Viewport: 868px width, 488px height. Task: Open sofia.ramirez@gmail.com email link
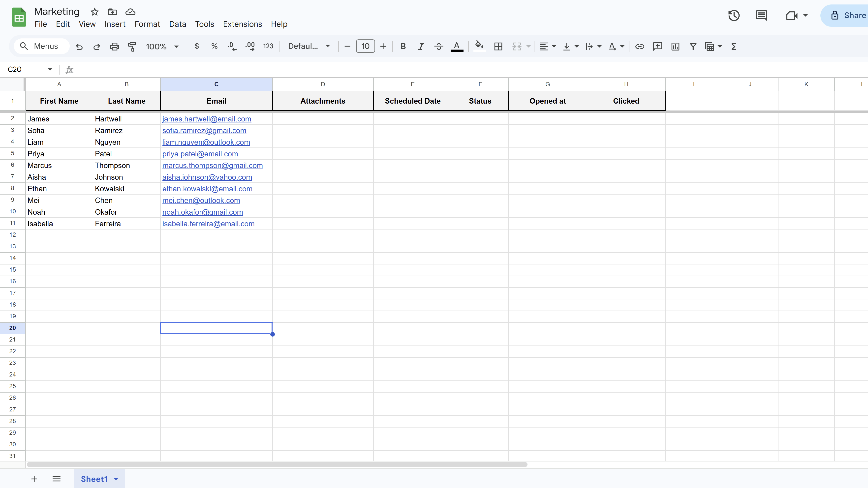tap(204, 130)
